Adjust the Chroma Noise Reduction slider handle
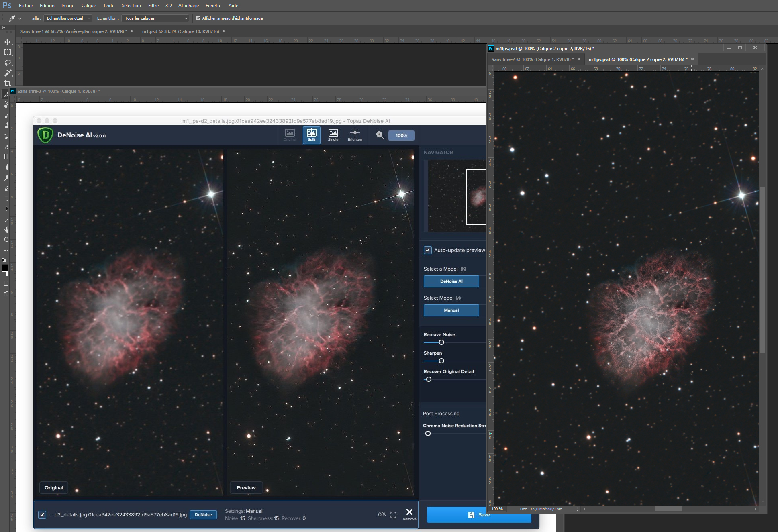Image resolution: width=778 pixels, height=532 pixels. (428, 434)
